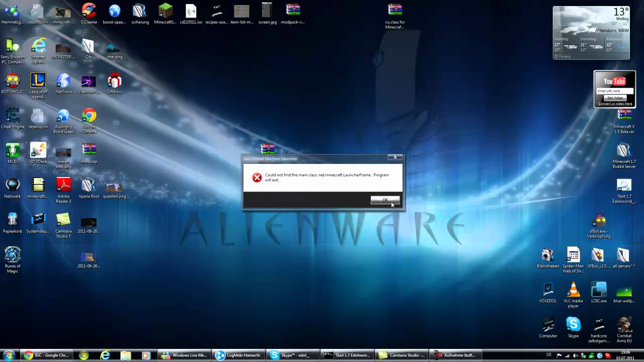Open the Camtasia Studio taskbar button
Viewport: 644px width, 362px height.
coord(401,355)
